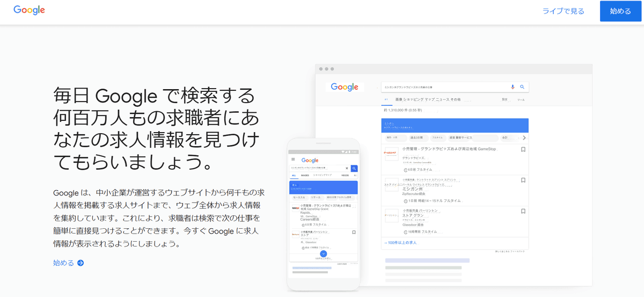Viewport: 644px width, 297px height.
Task: Follow the 始める link below the paragraph
Action: click(63, 263)
